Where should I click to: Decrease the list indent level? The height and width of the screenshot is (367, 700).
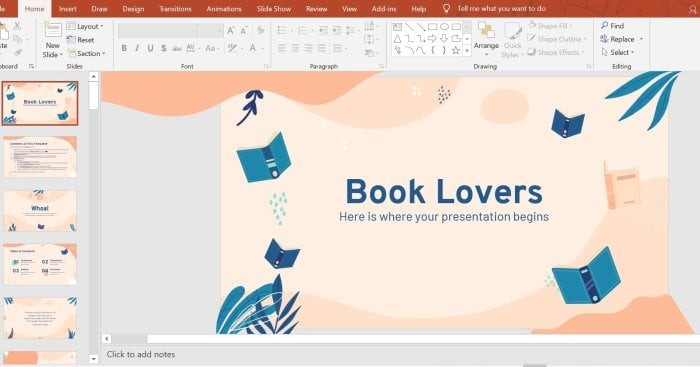(x=323, y=30)
